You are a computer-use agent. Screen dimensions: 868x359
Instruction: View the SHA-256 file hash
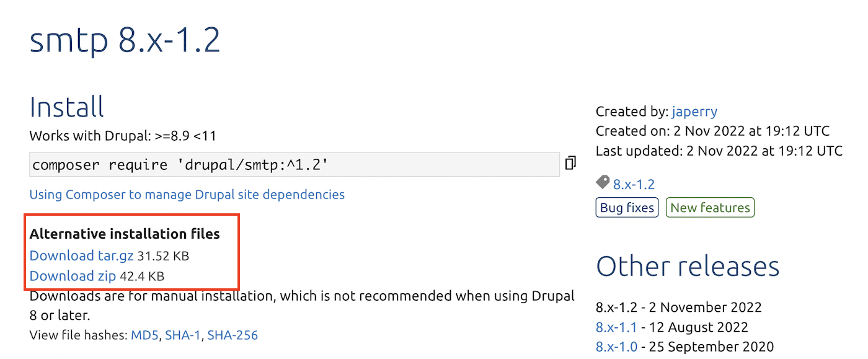coord(232,335)
